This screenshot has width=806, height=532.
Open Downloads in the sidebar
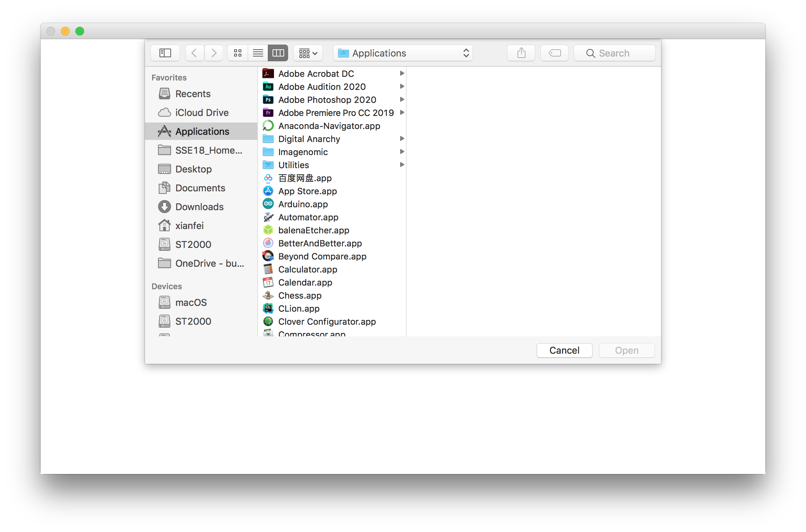(199, 207)
